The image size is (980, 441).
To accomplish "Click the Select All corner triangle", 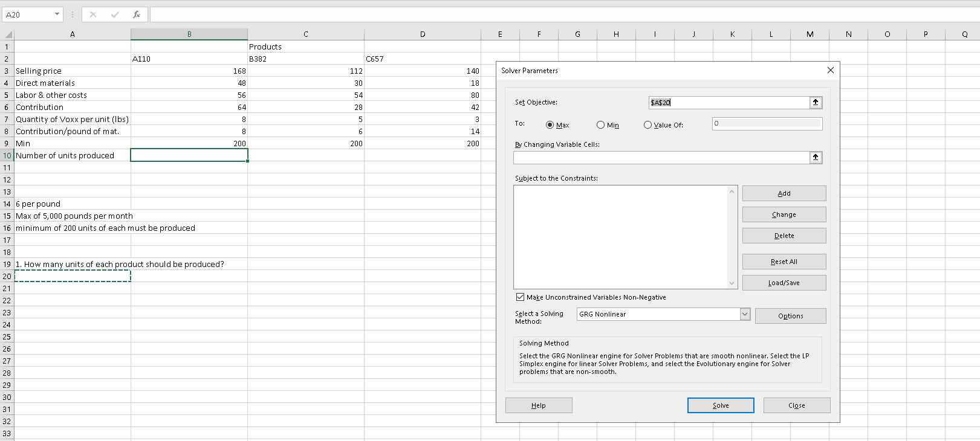I will coord(7,34).
